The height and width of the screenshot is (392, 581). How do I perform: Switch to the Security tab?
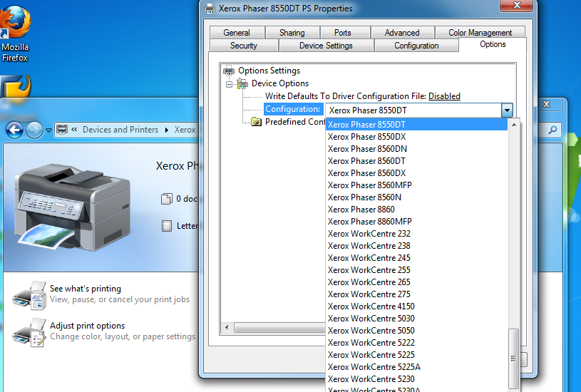[243, 46]
